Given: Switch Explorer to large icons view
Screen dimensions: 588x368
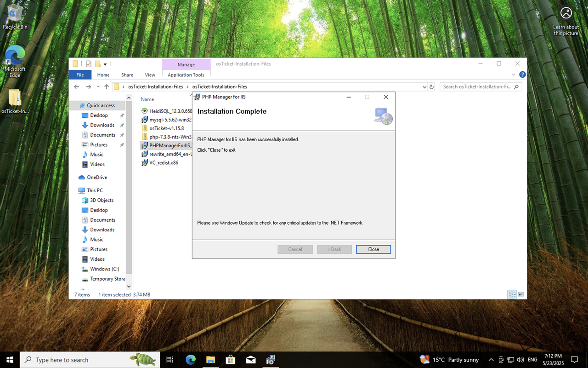Looking at the screenshot, I should [x=521, y=294].
